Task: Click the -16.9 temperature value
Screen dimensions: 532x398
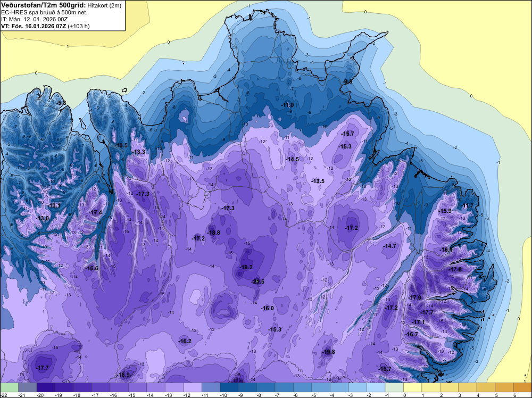Action: (123, 375)
